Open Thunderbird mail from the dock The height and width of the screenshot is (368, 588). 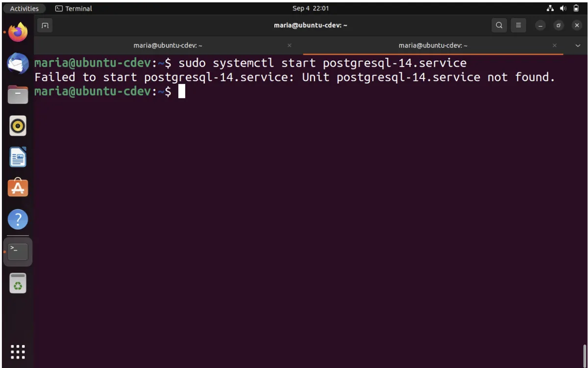pyautogui.click(x=18, y=63)
